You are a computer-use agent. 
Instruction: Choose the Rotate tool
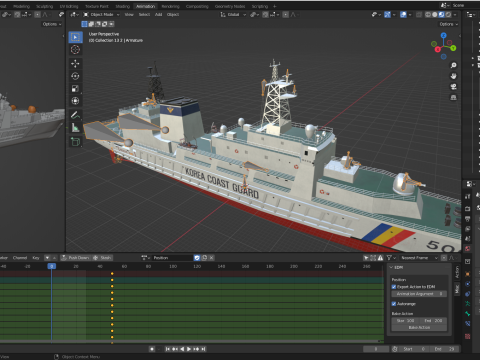75,76
